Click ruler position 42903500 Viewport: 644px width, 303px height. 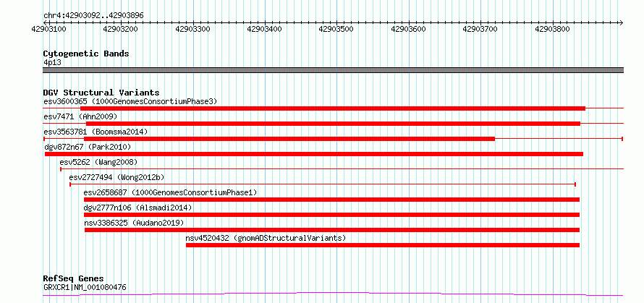336,29
